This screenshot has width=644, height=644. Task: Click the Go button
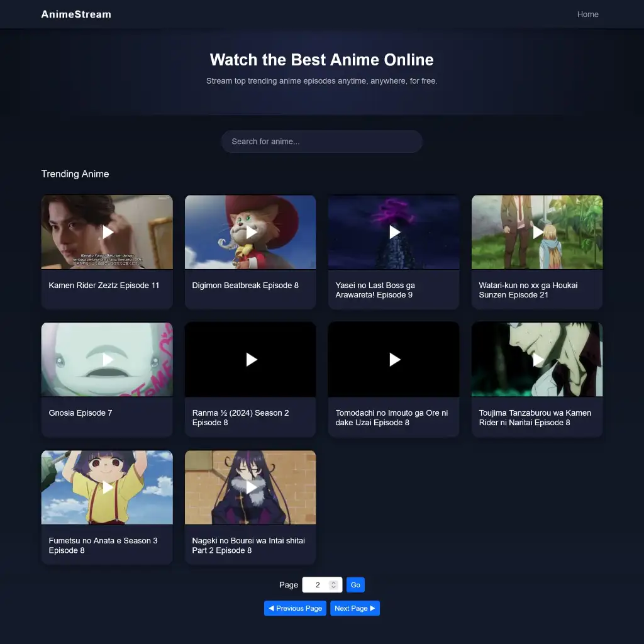[x=355, y=585]
